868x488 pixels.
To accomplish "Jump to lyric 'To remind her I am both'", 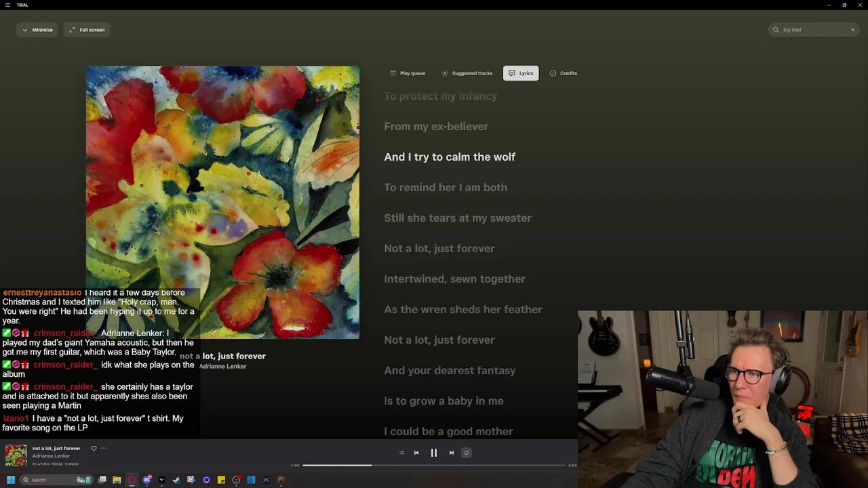I will 446,188.
